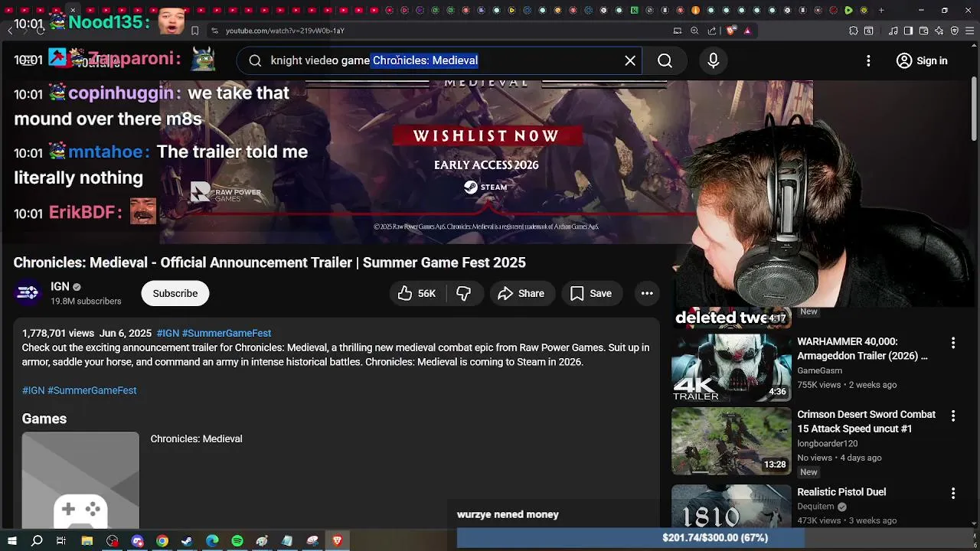Open the #IGN hashtag beside the date
The image size is (980, 551).
point(168,333)
